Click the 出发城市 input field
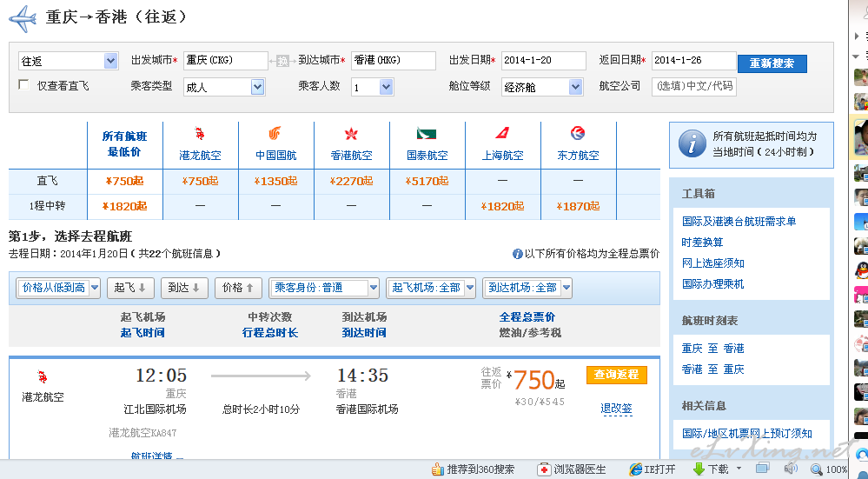Screen dimensions: 868x479 pos(226,60)
